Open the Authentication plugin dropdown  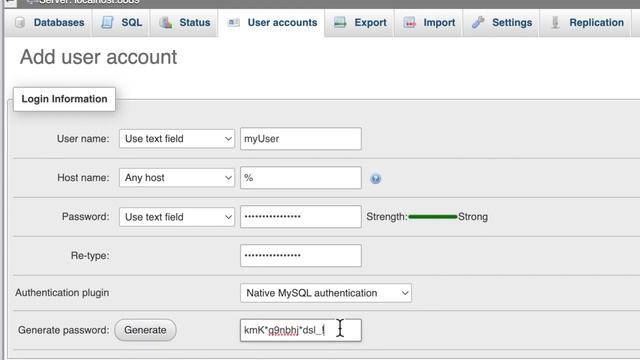(326, 293)
